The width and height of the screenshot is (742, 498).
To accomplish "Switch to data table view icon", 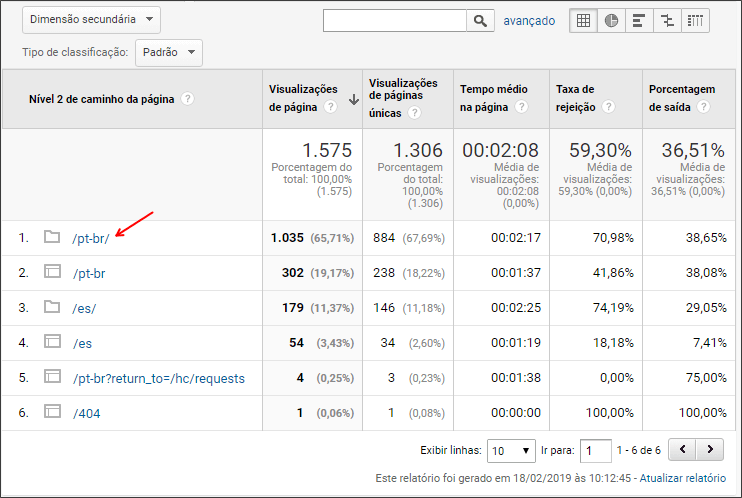I will click(583, 21).
